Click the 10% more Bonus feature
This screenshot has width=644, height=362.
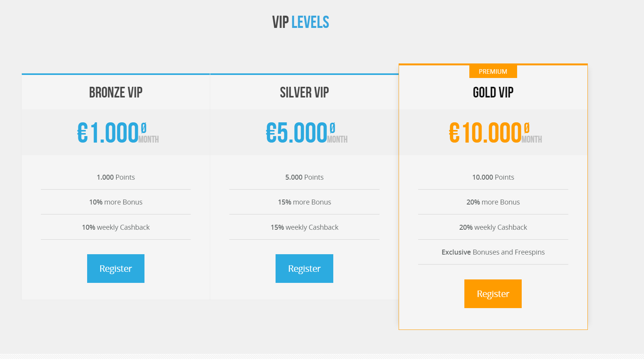[116, 202]
